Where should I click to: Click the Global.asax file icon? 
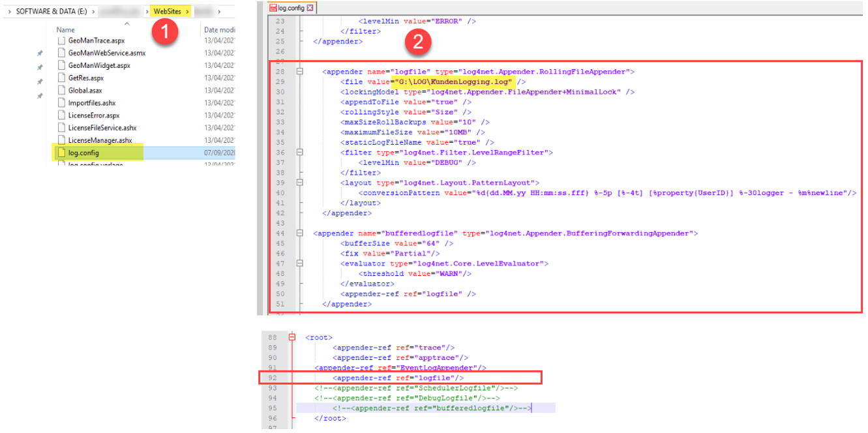(61, 90)
